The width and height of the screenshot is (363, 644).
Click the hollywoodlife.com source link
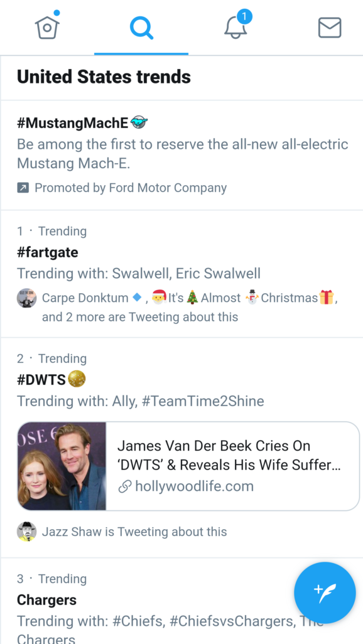195,486
